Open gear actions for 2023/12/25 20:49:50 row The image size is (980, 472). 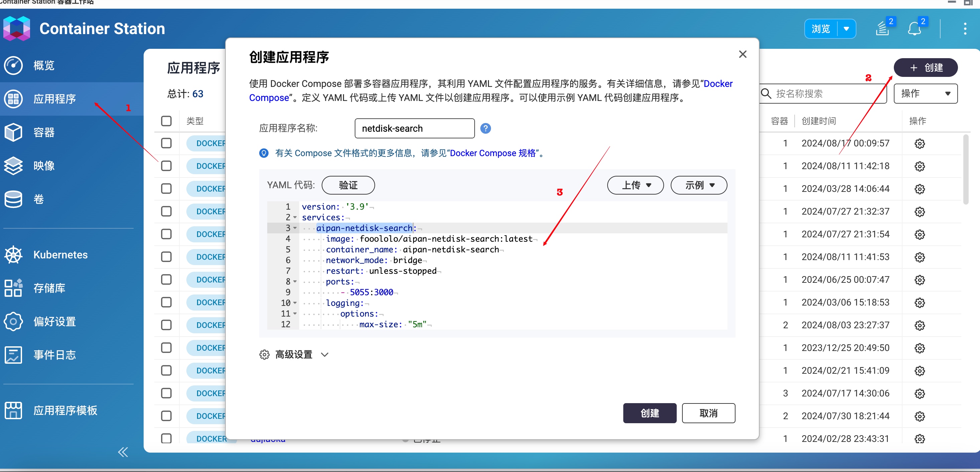coord(920,348)
